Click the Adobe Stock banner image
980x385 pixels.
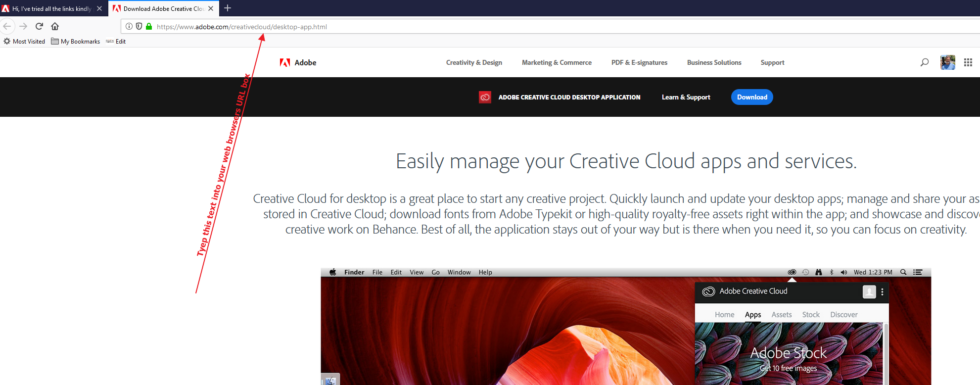click(x=789, y=354)
